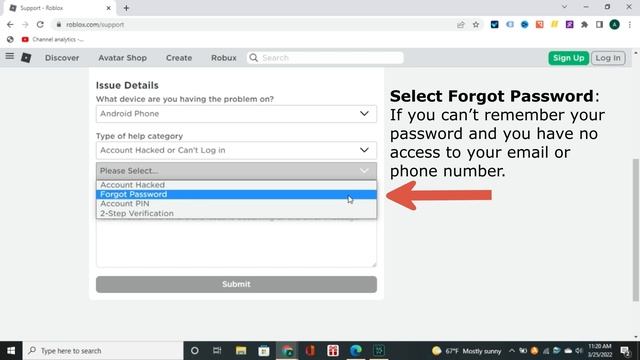Open Office app in taskbar
The height and width of the screenshot is (360, 640).
coord(310,350)
